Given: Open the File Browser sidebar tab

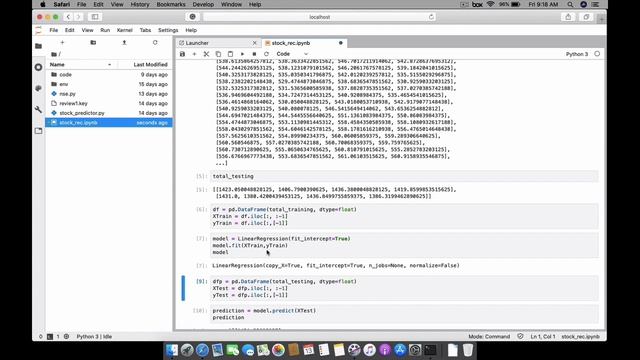Looking at the screenshot, I should (38, 46).
